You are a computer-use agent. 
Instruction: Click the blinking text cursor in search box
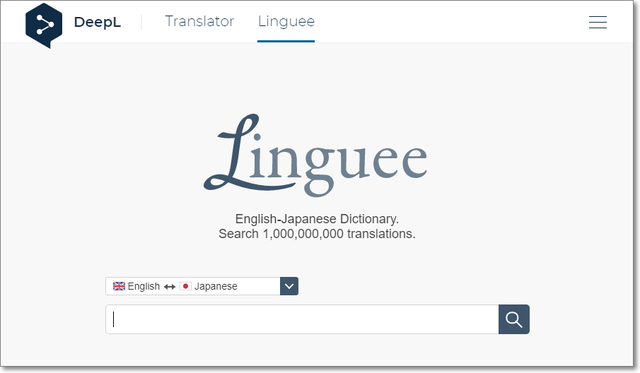coord(113,319)
